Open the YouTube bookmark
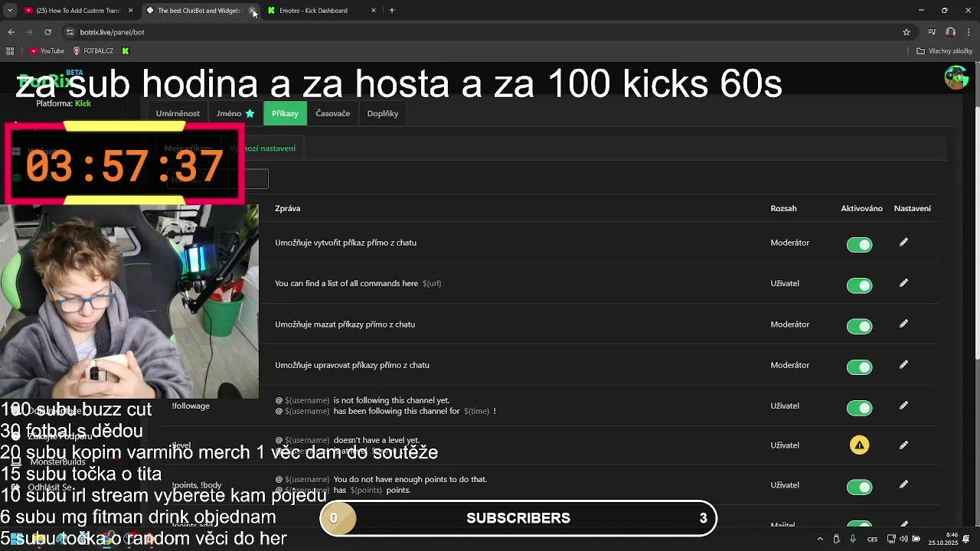The width and height of the screenshot is (980, 551). coord(47,51)
